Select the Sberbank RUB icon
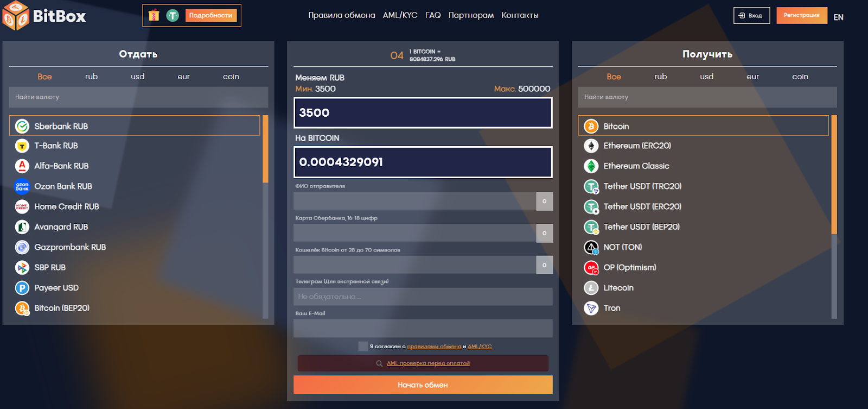The width and height of the screenshot is (868, 409). 22,126
